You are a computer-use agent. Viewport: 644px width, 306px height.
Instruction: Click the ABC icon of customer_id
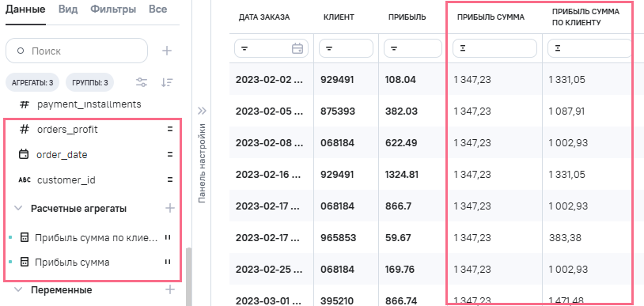pos(25,180)
